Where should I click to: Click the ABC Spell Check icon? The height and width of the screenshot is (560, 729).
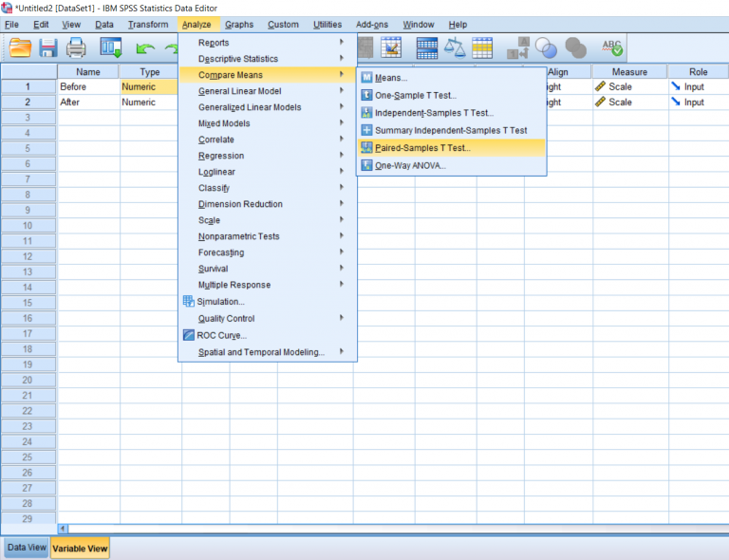click(612, 47)
